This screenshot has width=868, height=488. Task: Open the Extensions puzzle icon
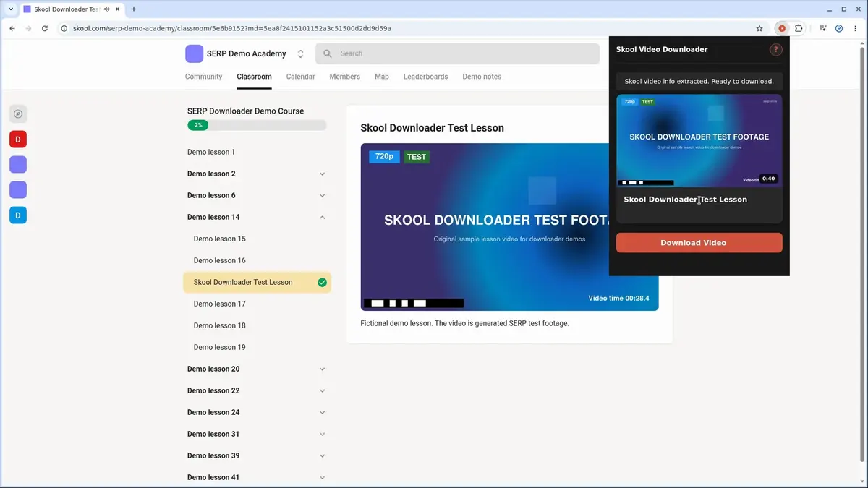coord(799,28)
